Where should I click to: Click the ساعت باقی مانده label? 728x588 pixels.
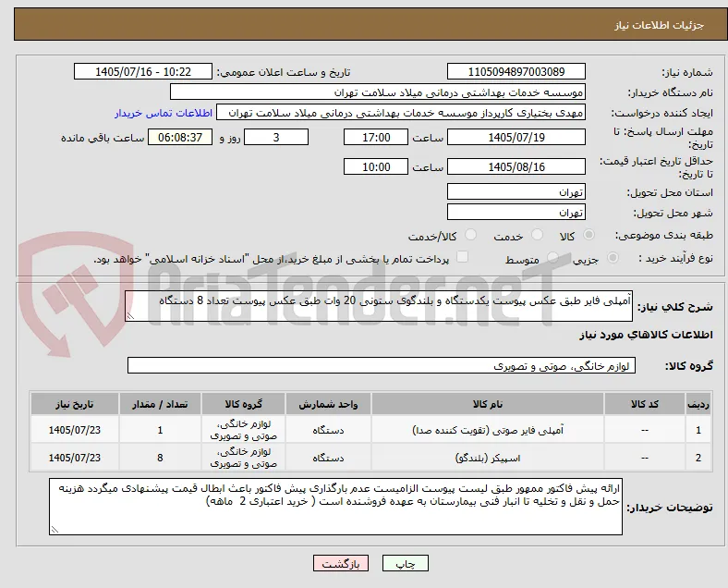pos(103,138)
